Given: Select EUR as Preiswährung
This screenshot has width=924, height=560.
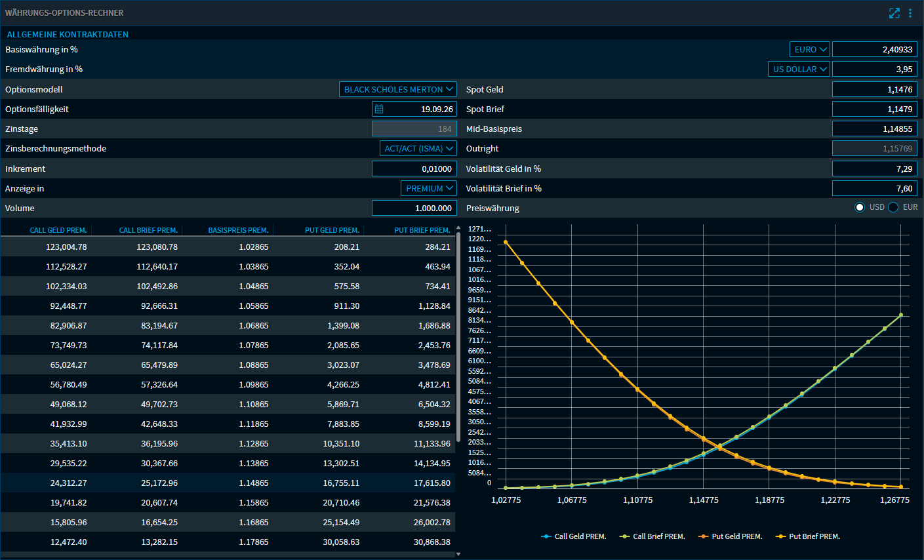Looking at the screenshot, I should (x=893, y=208).
